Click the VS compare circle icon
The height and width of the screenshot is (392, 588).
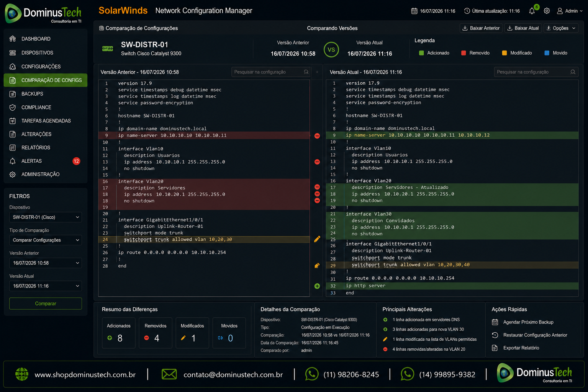331,50
